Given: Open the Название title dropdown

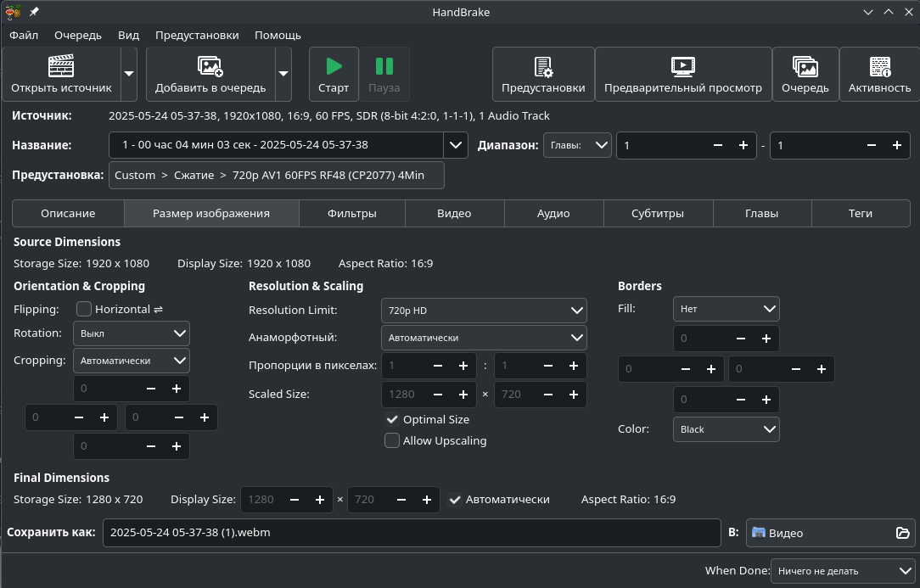Looking at the screenshot, I should [x=456, y=145].
